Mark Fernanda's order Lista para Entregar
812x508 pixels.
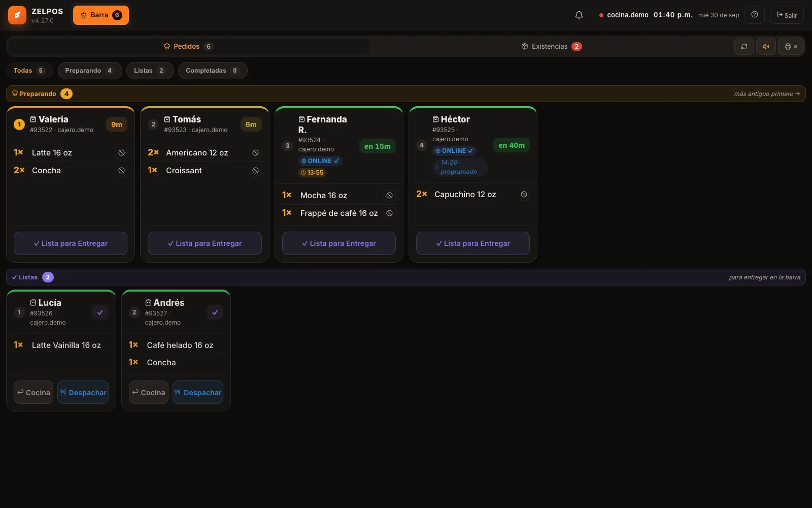pos(339,243)
